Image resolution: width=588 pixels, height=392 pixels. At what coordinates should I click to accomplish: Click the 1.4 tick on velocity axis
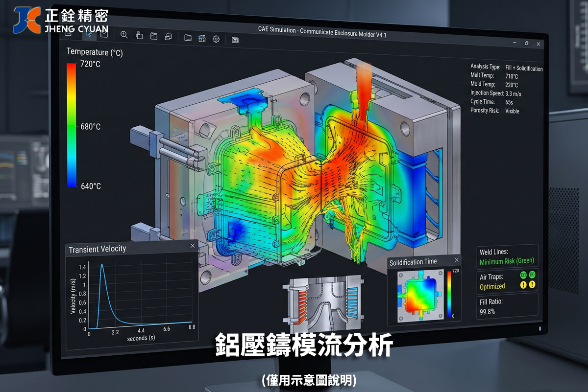coord(82,267)
